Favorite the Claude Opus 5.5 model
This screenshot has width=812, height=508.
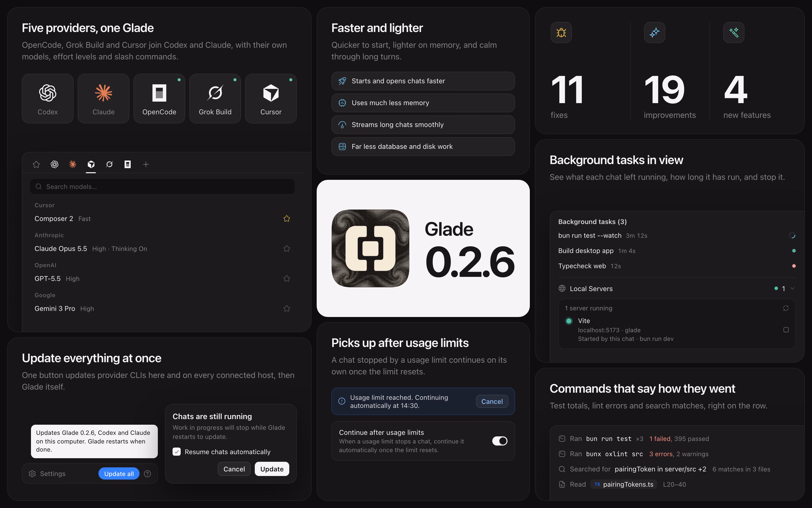pos(286,248)
